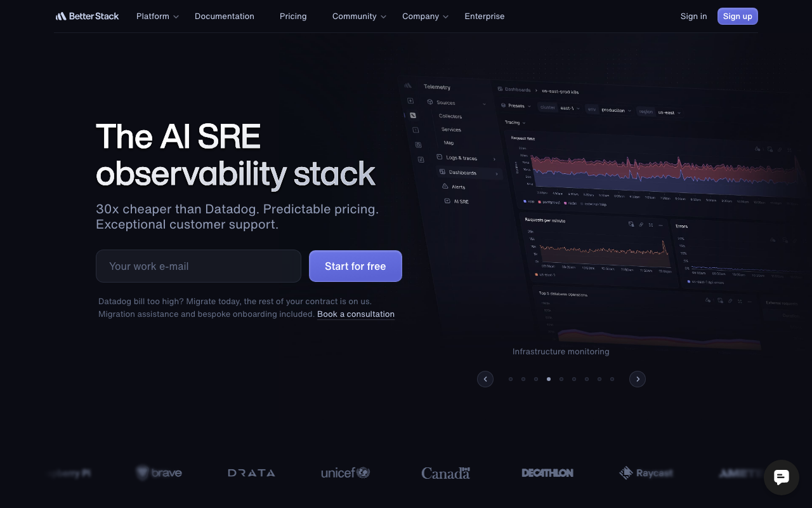Open the Community menu dropdown
The image size is (812, 508).
coord(355,16)
